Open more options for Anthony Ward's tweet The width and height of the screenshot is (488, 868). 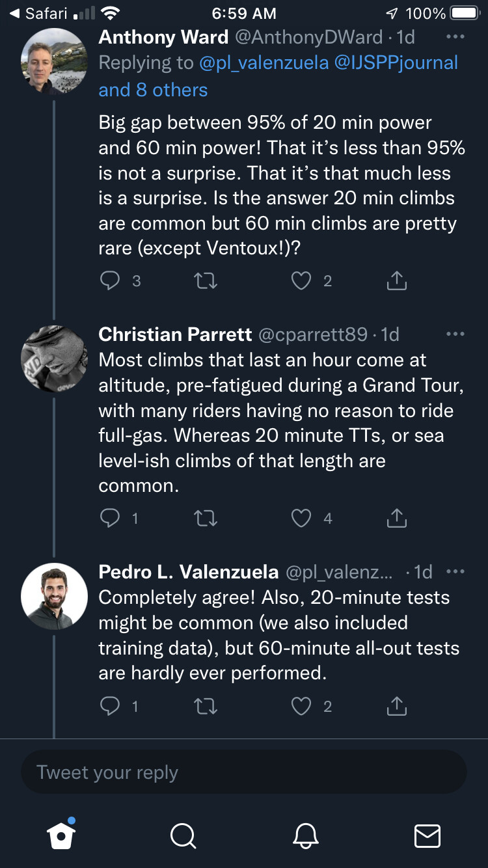pyautogui.click(x=455, y=36)
